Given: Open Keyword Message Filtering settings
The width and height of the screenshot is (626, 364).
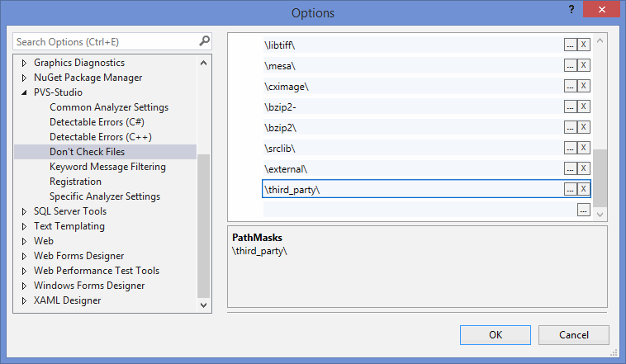Looking at the screenshot, I should [x=107, y=167].
